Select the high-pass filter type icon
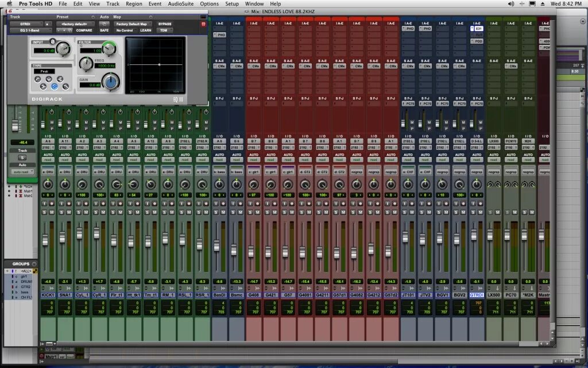Viewport: 588px width, 368px height. pyautogui.click(x=37, y=79)
